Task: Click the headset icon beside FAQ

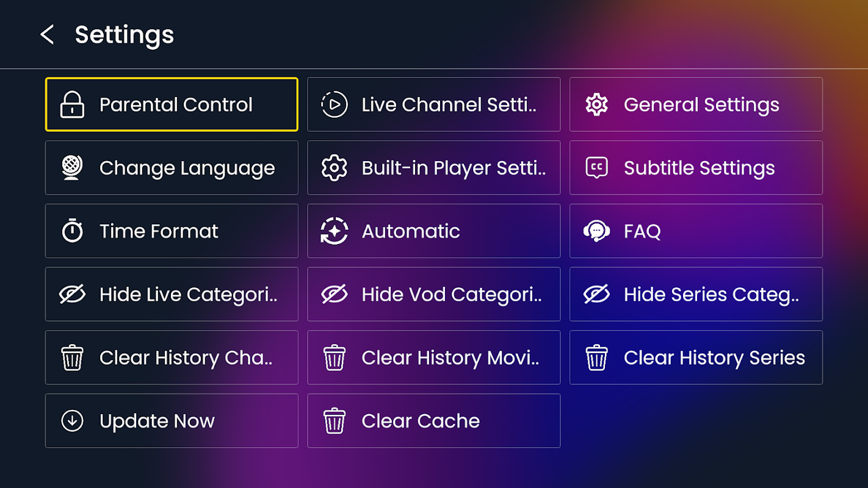Action: tap(596, 231)
